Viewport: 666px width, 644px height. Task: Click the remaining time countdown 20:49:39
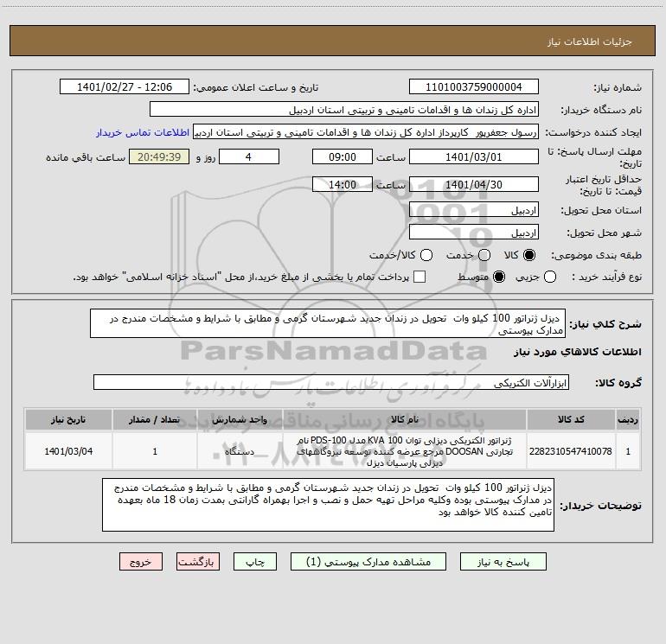click(x=159, y=156)
